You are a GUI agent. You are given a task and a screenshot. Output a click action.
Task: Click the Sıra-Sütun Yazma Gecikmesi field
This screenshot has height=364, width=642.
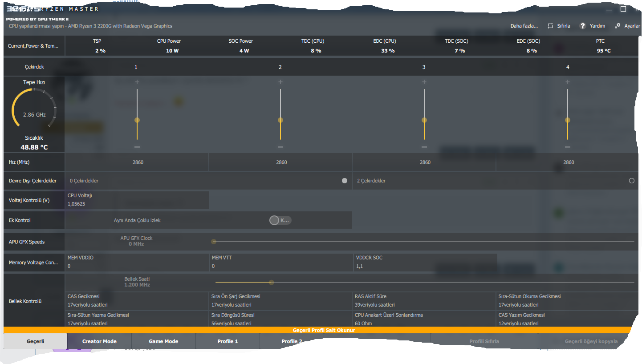click(x=137, y=319)
